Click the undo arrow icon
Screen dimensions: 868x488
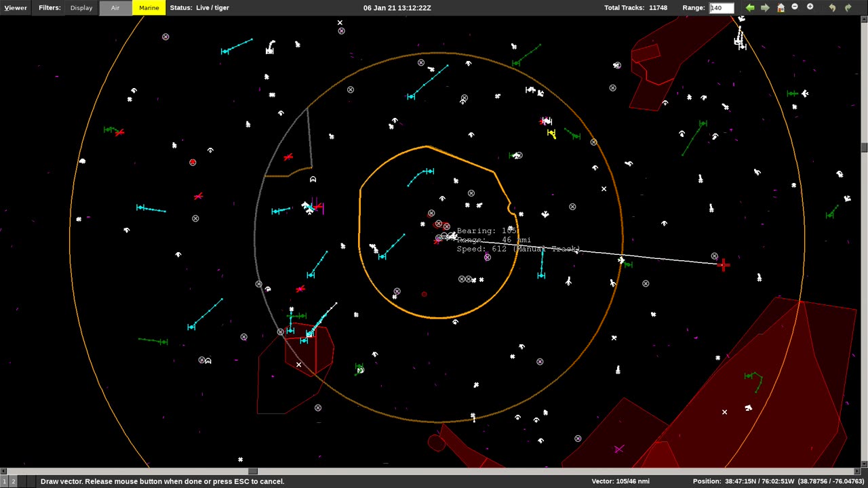tap(832, 7)
